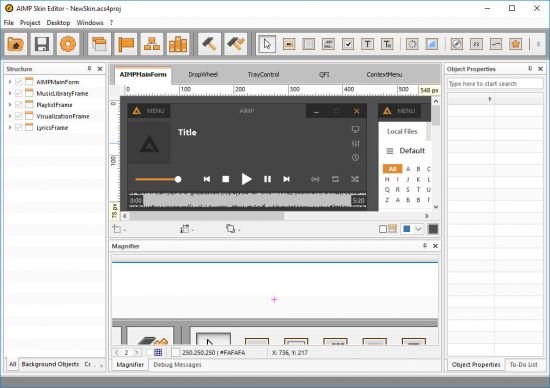This screenshot has width=550, height=388.
Task: Select the panel rectangle element tool
Action: [309, 44]
